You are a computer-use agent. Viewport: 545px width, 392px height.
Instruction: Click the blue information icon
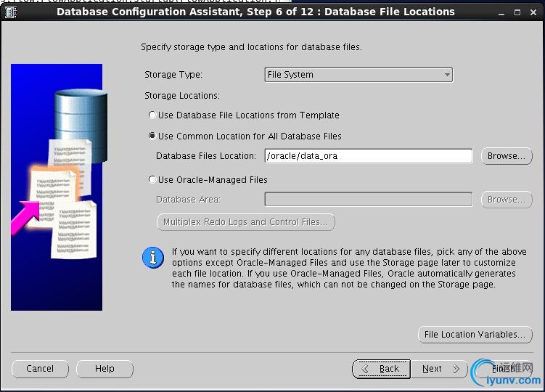click(152, 257)
